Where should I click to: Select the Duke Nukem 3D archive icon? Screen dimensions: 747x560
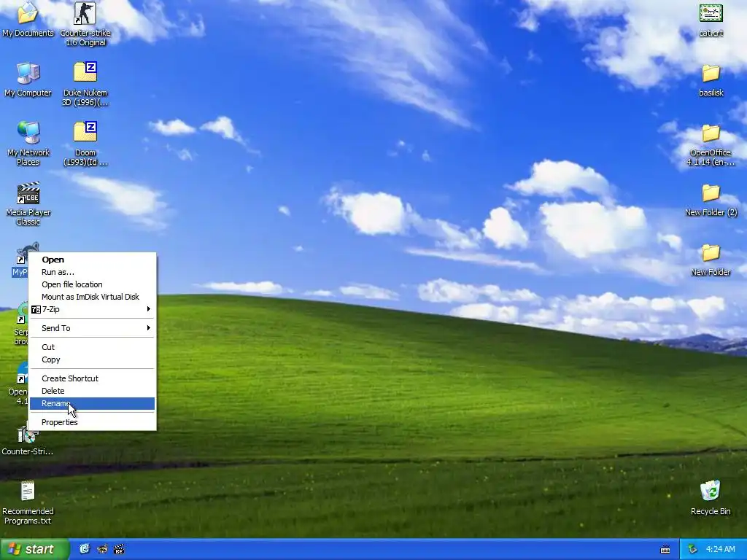coord(85,84)
